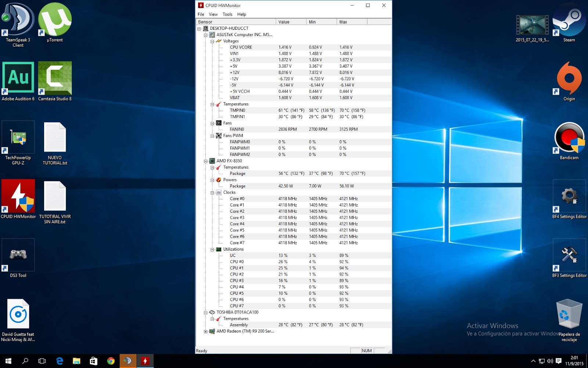
Task: Open BF4 Settings Editor shortcut
Action: point(569,199)
